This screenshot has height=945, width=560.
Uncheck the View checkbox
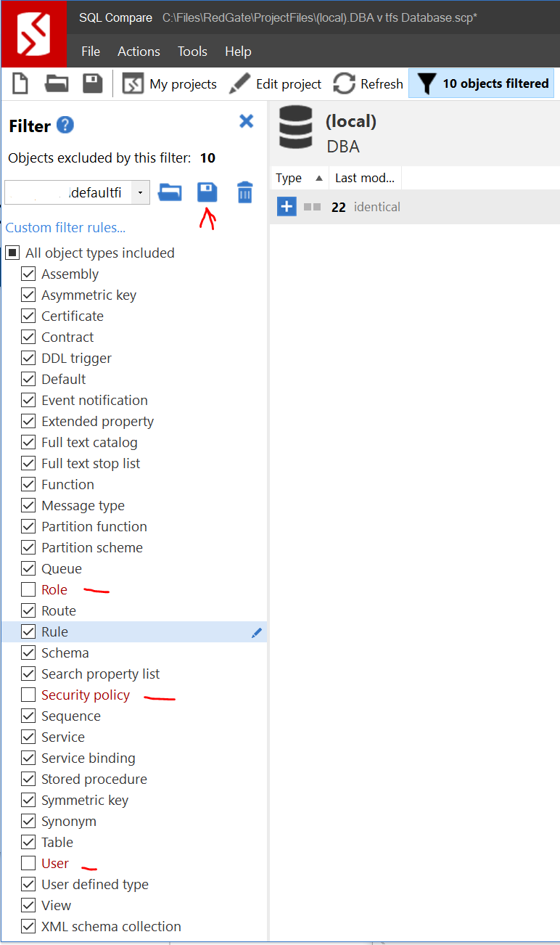(28, 906)
